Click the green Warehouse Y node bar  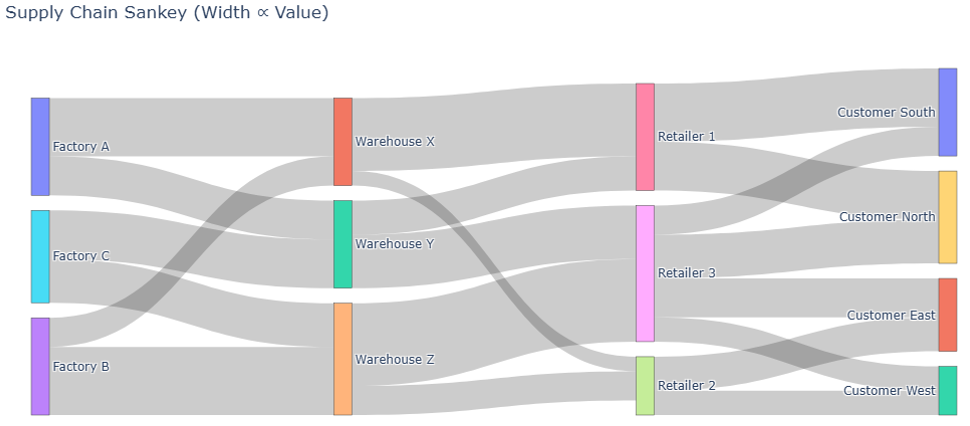coord(343,244)
